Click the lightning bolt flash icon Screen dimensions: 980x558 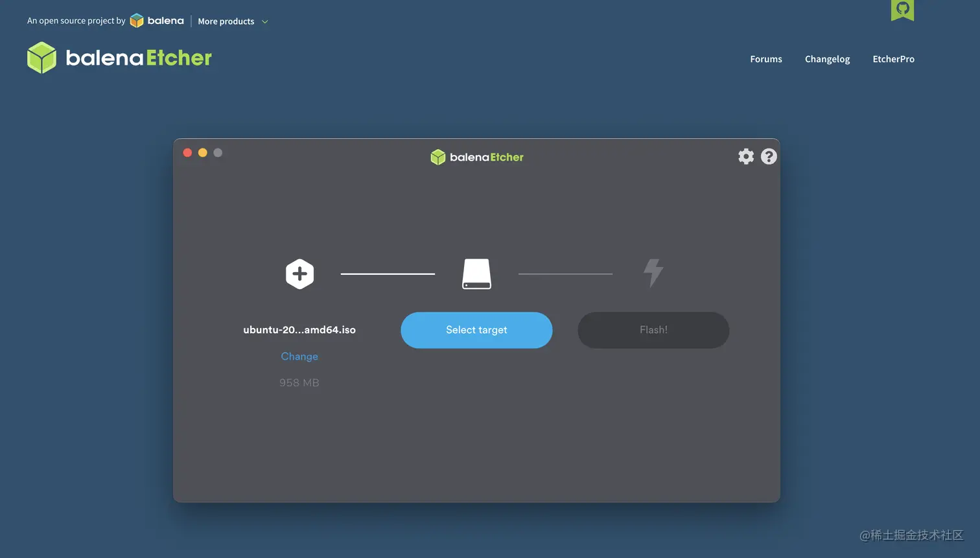coord(653,273)
